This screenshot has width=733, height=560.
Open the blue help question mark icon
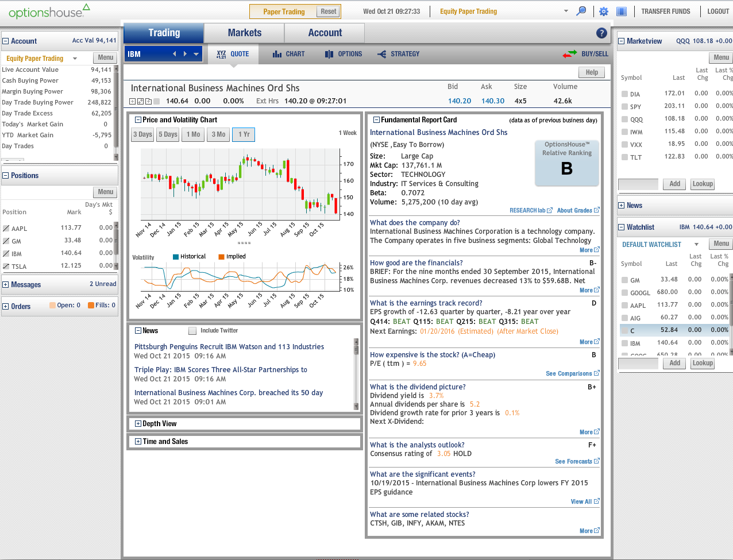[601, 33]
